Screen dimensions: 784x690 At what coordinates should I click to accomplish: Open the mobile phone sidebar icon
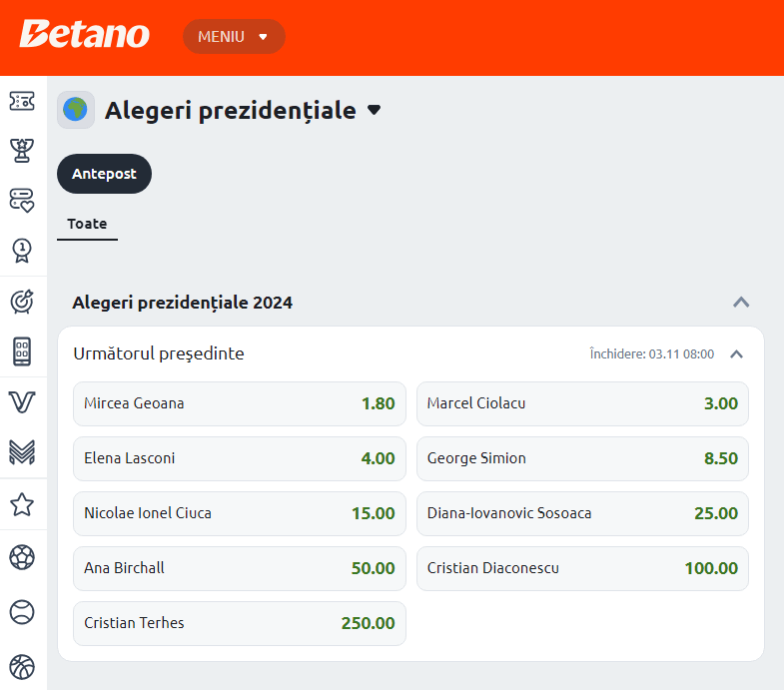coord(22,351)
